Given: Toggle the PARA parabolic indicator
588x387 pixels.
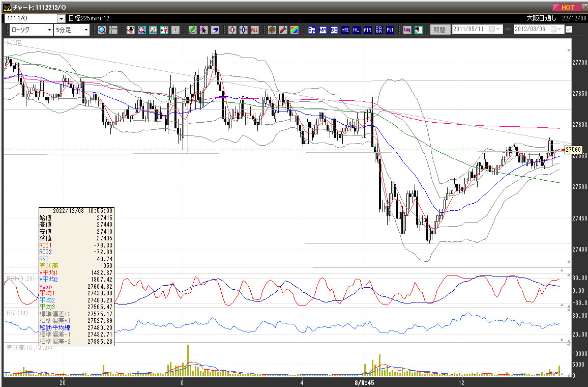Looking at the screenshot, I should [x=379, y=30].
